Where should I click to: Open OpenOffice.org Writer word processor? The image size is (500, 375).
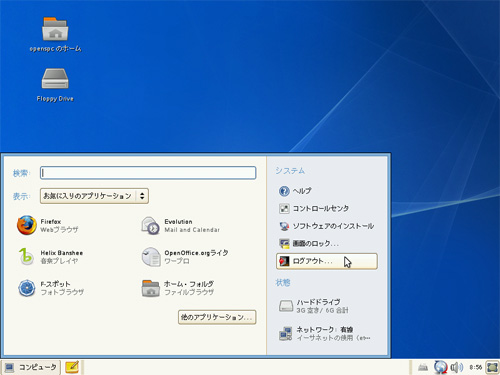point(185,257)
